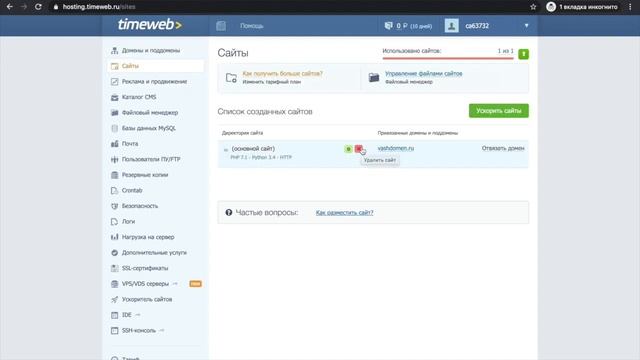
Task: Open Как разместить сайт? link
Action: tap(344, 213)
